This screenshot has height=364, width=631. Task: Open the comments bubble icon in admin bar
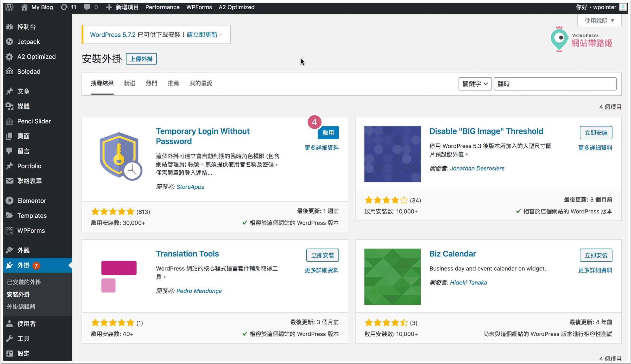click(87, 7)
